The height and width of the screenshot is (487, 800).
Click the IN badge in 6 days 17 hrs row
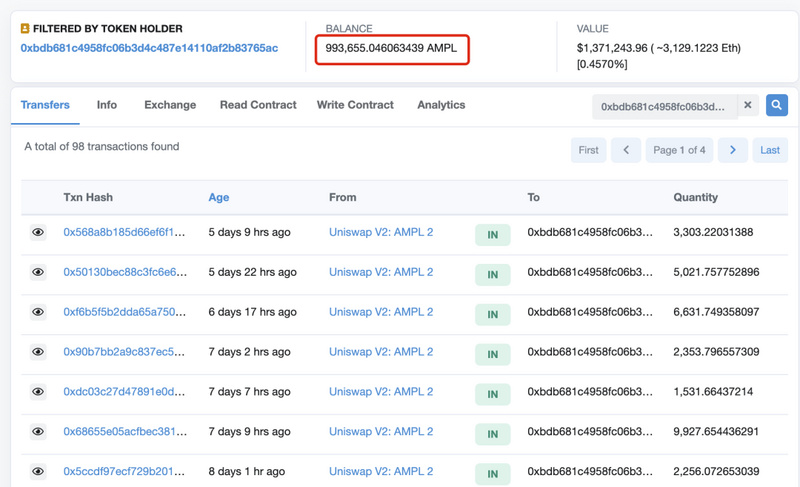(x=492, y=314)
